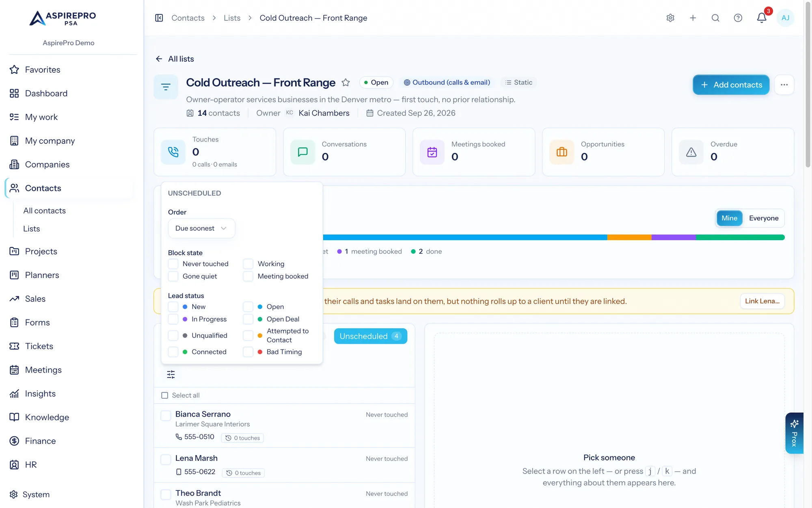Check the Gone quiet checkbox
This screenshot has height=508, width=812.
click(173, 276)
